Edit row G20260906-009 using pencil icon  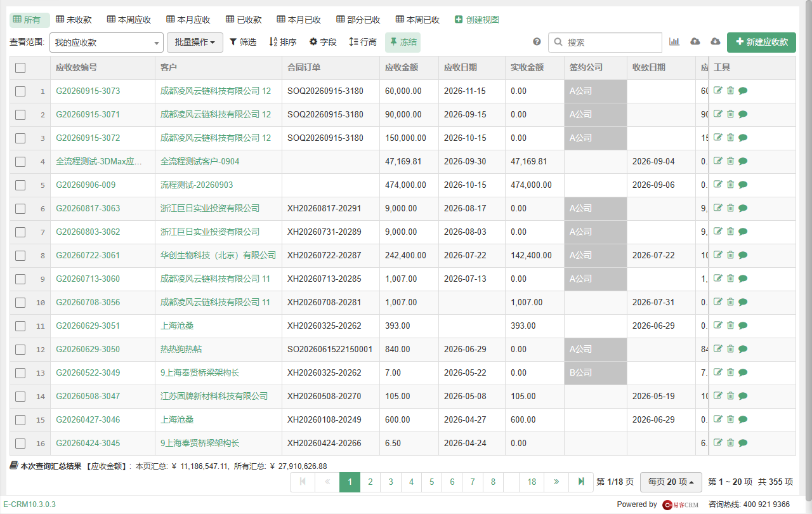pos(718,185)
